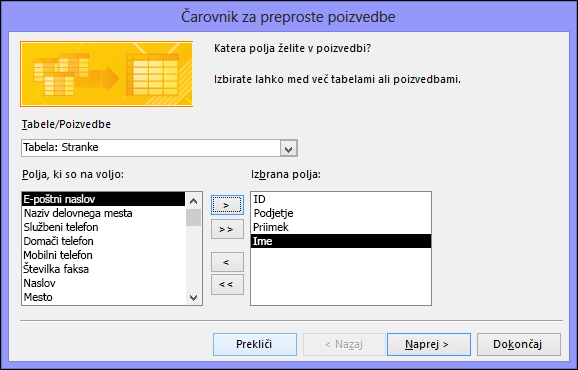Select Ime in selected fields list
The image size is (578, 370).
(341, 241)
